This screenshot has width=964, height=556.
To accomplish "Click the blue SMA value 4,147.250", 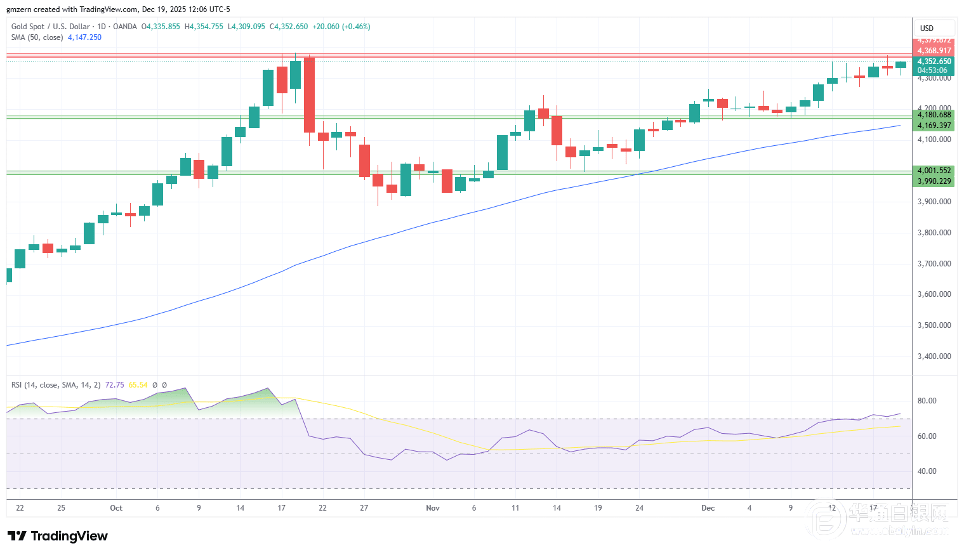I will [85, 38].
